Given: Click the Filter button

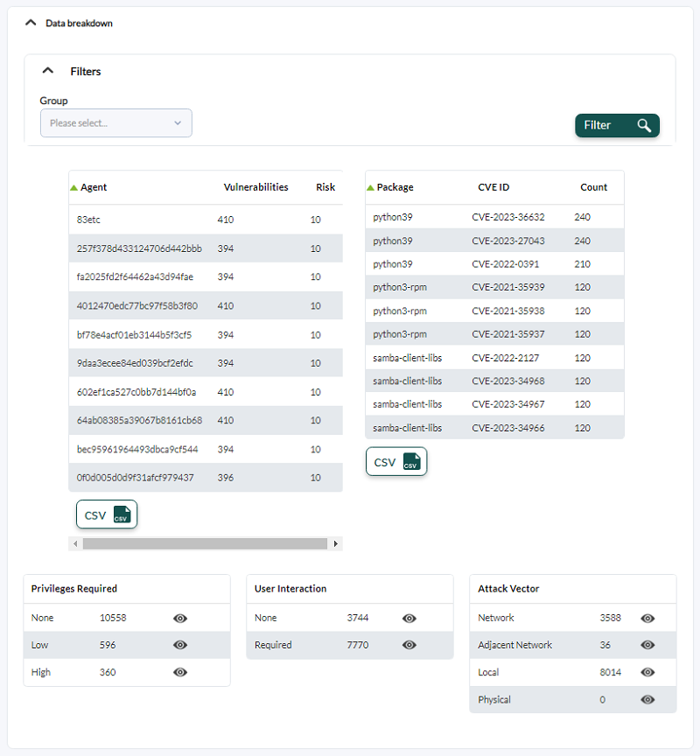Looking at the screenshot, I should pos(617,125).
